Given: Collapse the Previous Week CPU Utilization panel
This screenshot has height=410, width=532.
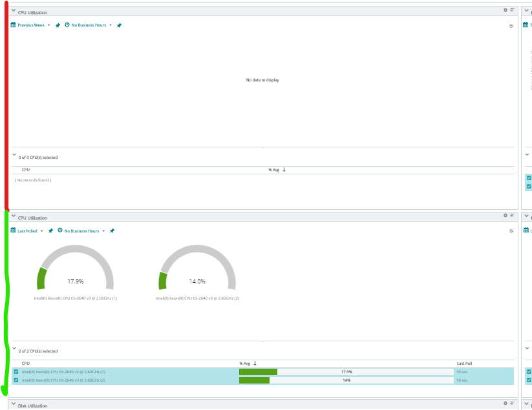Looking at the screenshot, I should tap(14, 11).
